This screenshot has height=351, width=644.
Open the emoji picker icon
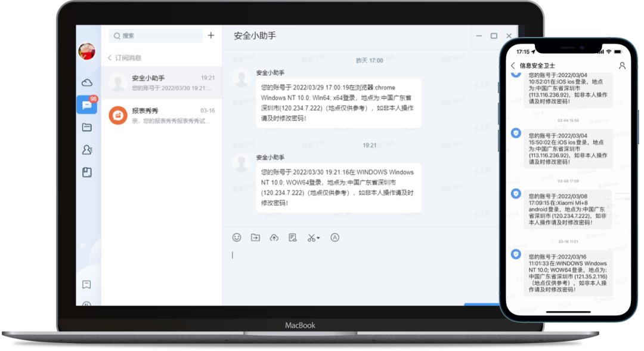[x=237, y=238]
